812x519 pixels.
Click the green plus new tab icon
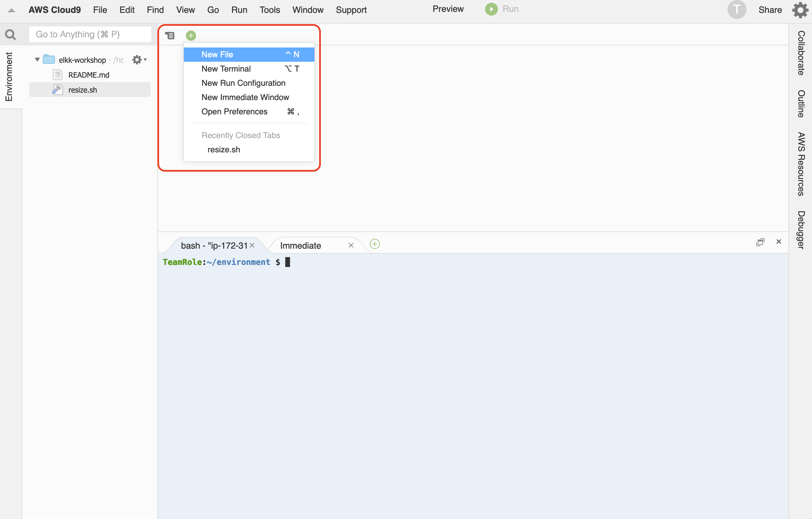coord(191,35)
